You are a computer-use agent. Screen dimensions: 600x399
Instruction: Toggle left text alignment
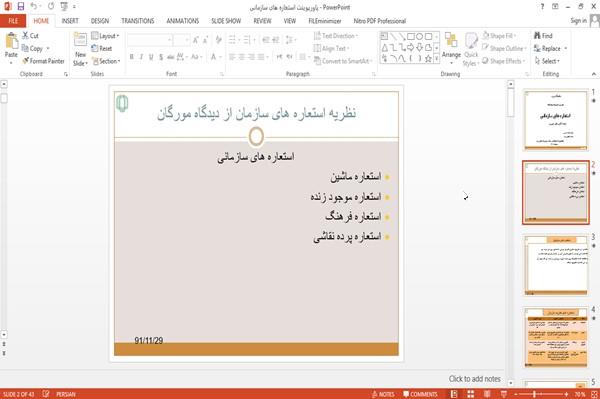tap(232, 57)
